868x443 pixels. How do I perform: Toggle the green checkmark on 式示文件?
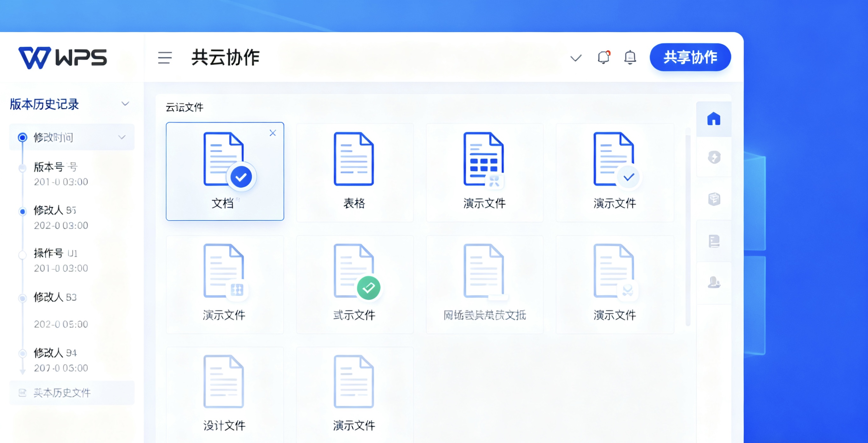[369, 288]
